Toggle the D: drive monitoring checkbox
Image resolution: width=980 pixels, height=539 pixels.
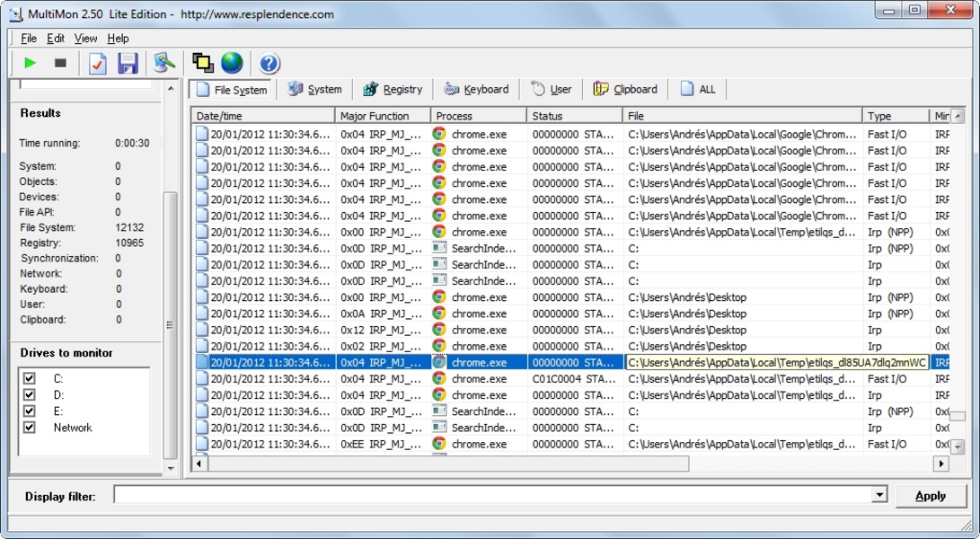(x=30, y=395)
